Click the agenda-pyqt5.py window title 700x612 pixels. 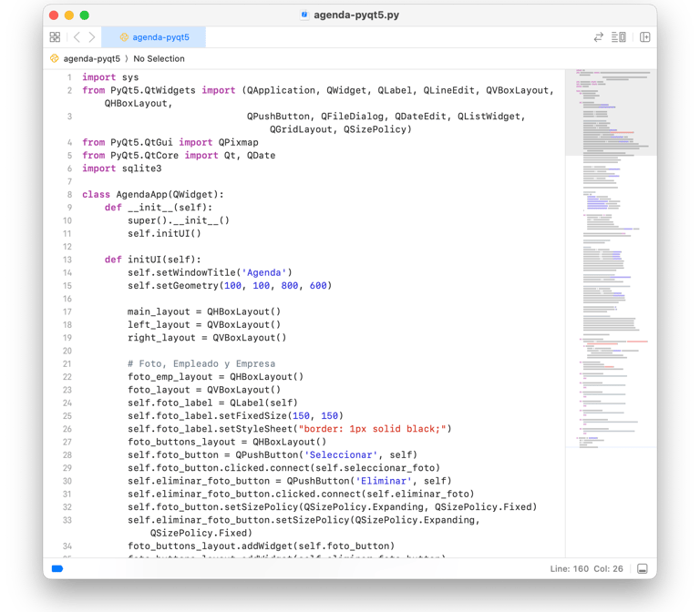[356, 15]
